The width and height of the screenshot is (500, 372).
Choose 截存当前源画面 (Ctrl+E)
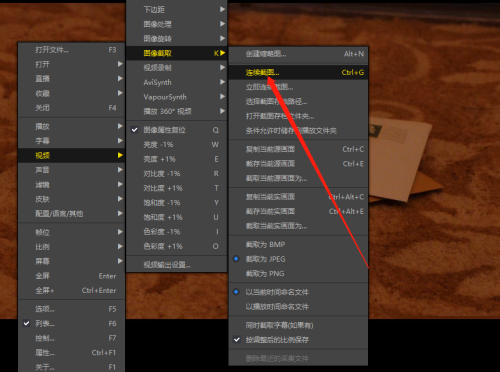click(x=299, y=164)
